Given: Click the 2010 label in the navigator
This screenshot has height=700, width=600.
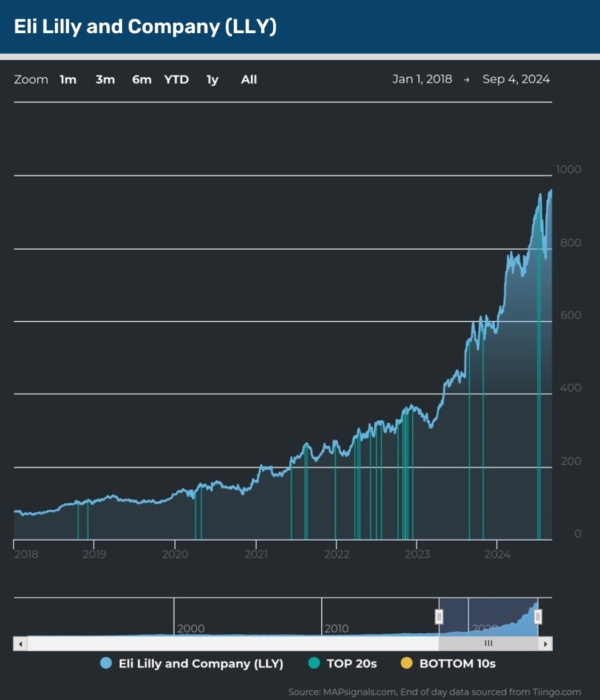Looking at the screenshot, I should (x=337, y=629).
